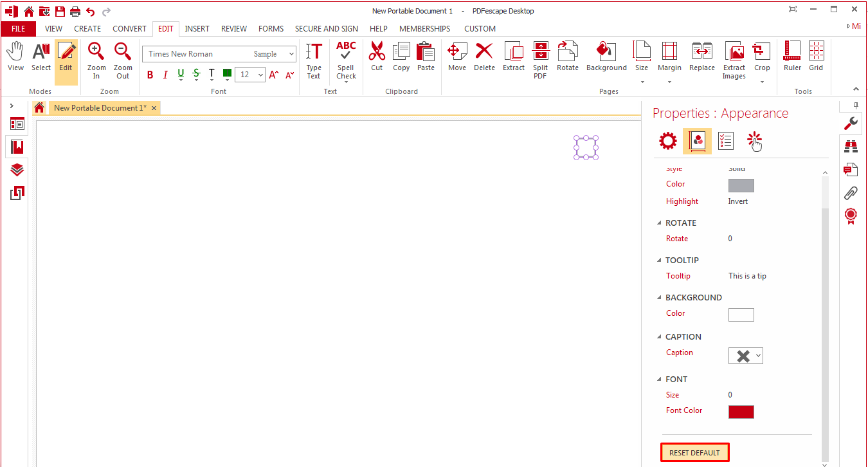
Task: Open the Split PDF tool
Action: [541, 60]
